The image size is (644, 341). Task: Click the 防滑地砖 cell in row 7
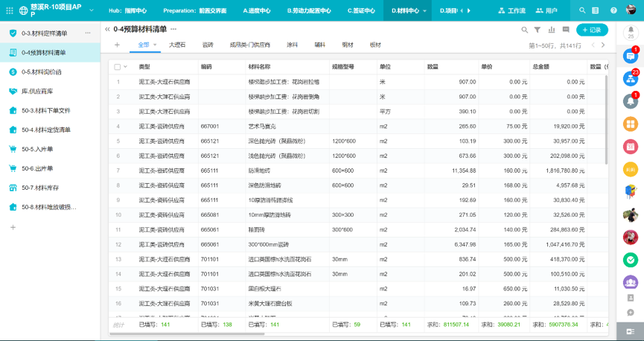(287, 170)
